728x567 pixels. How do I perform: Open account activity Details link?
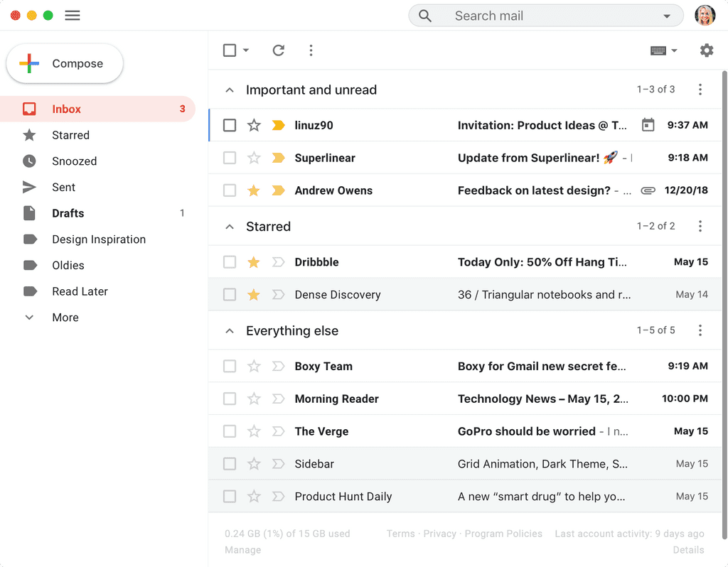pyautogui.click(x=688, y=550)
